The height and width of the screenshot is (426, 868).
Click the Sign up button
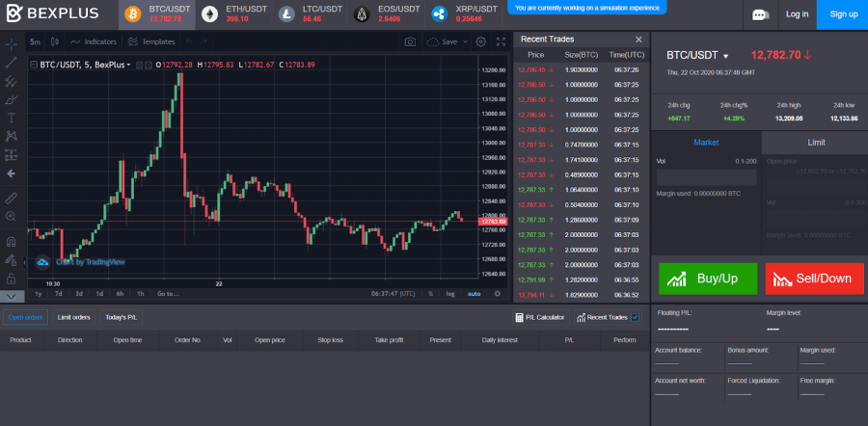[843, 14]
